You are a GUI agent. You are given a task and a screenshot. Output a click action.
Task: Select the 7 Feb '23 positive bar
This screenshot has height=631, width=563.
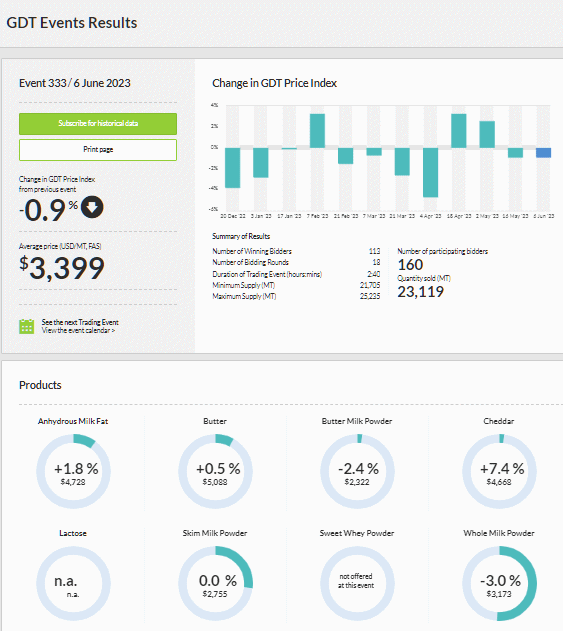[318, 131]
